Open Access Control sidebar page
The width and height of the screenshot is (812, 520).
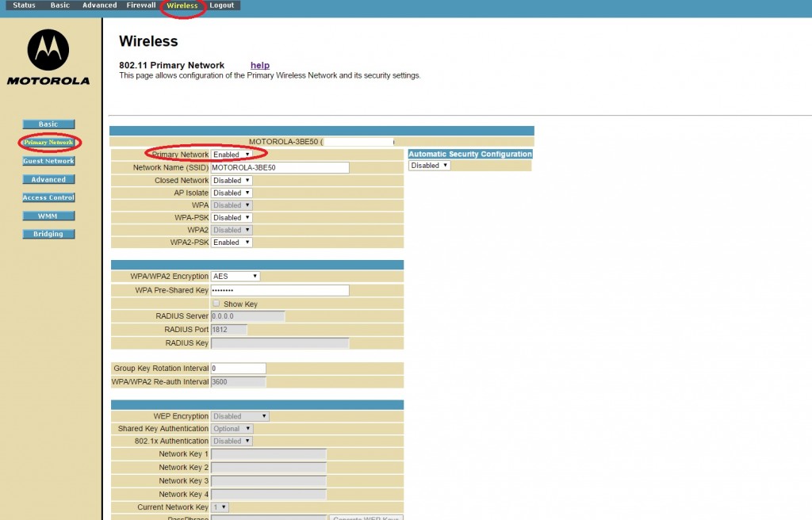48,197
